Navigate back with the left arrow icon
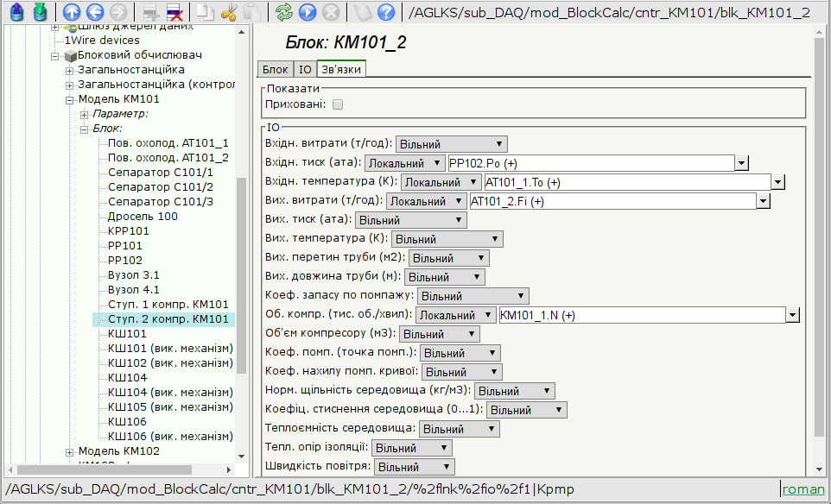 pos(95,12)
